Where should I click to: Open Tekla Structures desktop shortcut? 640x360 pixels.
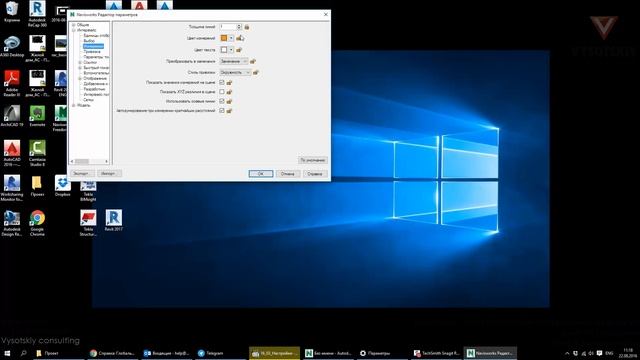(88, 223)
